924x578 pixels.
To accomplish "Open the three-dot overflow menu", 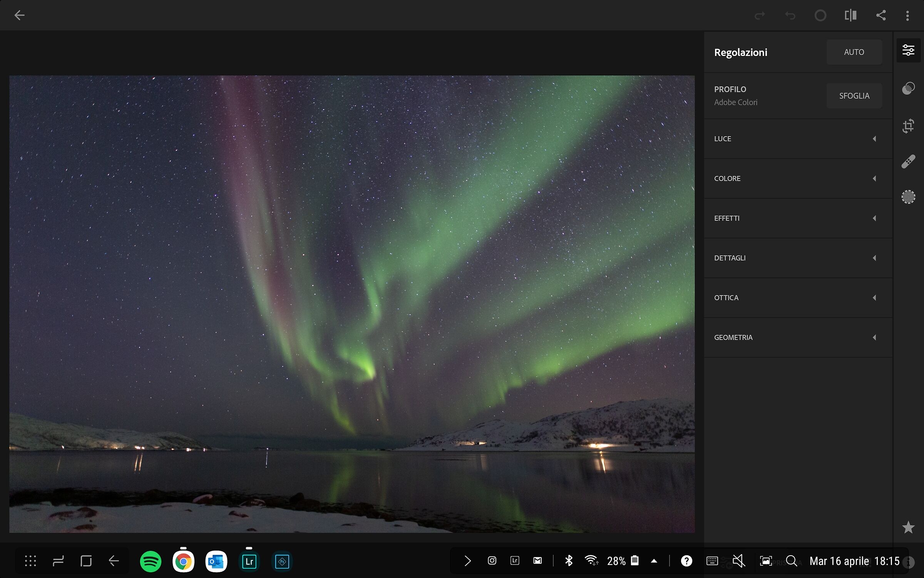I will (x=907, y=15).
